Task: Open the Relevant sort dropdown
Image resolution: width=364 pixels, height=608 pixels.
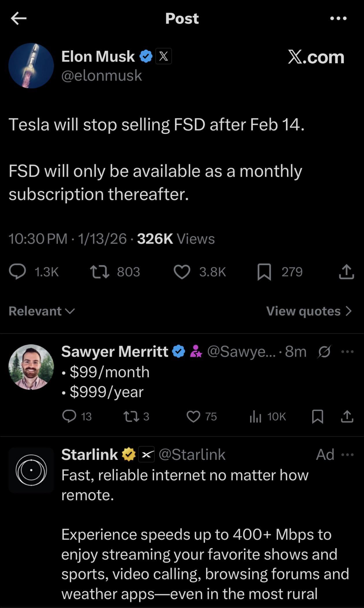Action: click(42, 311)
